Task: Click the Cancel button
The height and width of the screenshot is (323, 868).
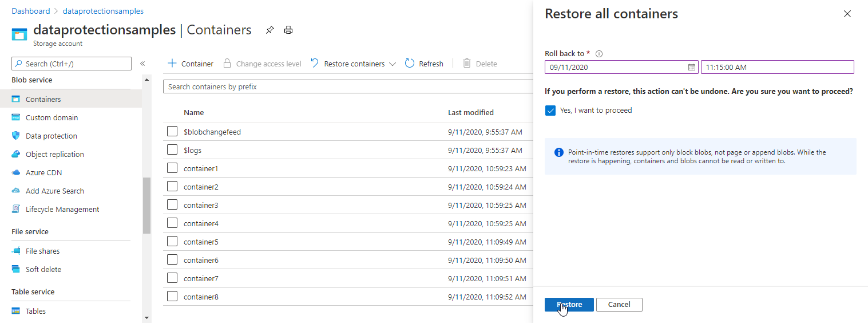Action: [619, 305]
